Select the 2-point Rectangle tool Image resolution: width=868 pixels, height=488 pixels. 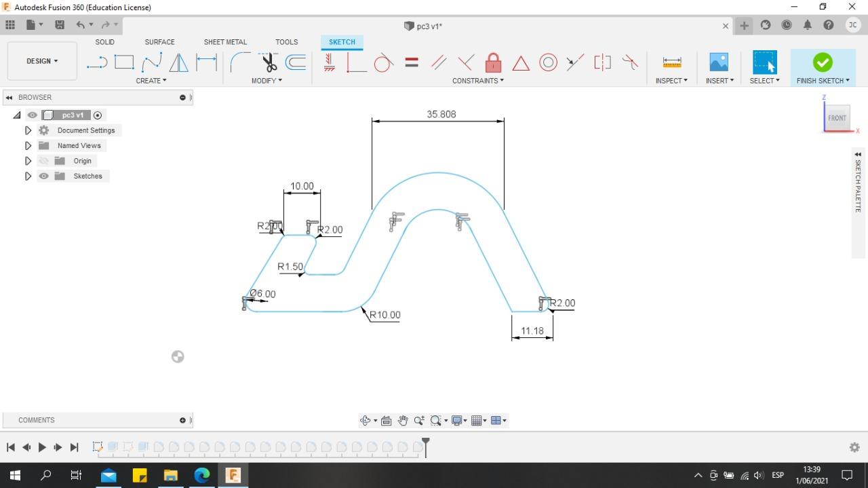click(124, 62)
